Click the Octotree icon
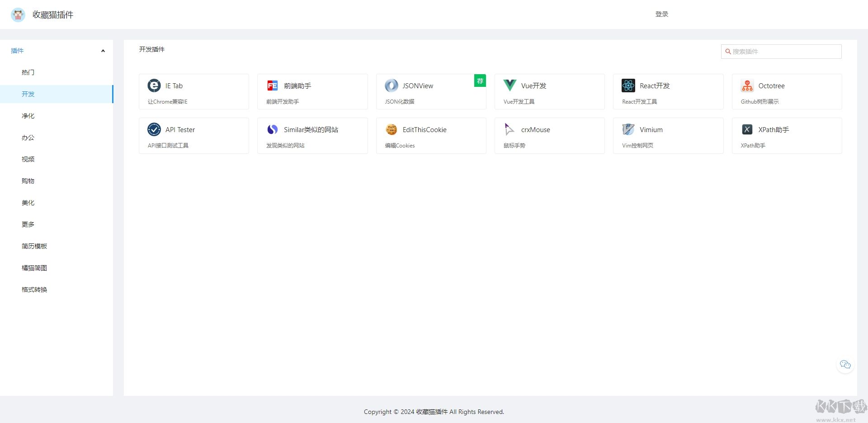 747,86
